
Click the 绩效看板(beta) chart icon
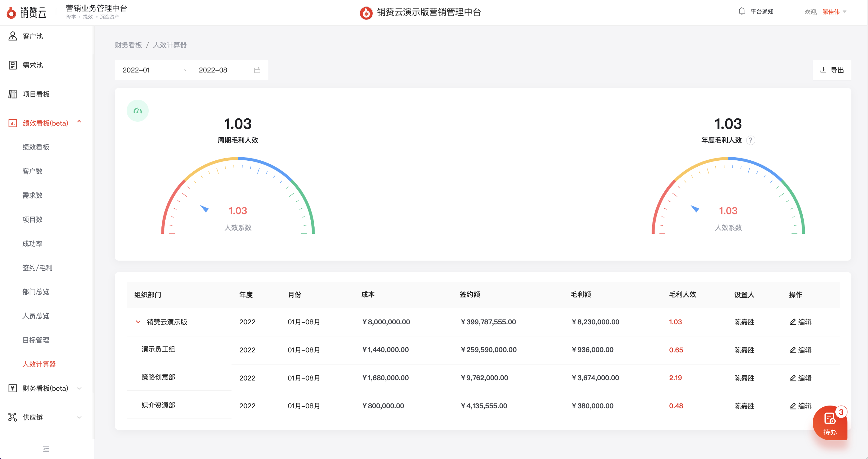(x=12, y=123)
